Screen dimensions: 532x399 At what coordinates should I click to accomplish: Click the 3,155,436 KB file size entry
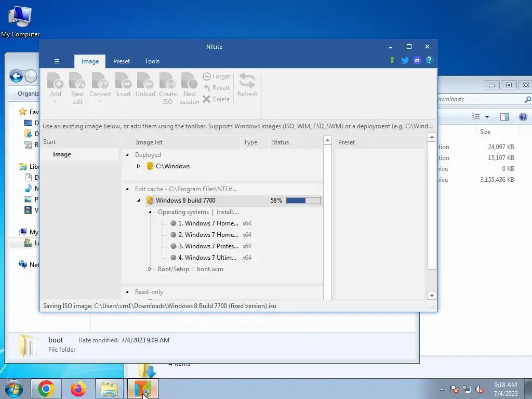pyautogui.click(x=497, y=180)
